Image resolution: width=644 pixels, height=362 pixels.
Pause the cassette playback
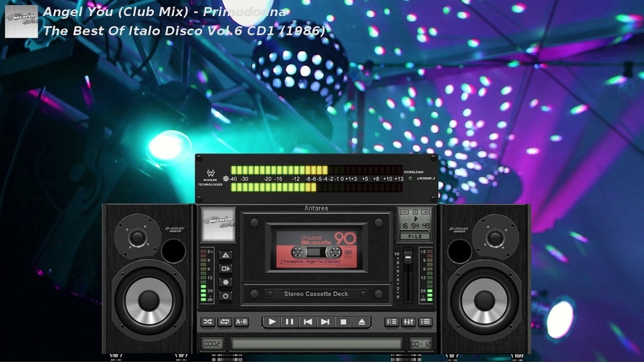[x=289, y=322]
